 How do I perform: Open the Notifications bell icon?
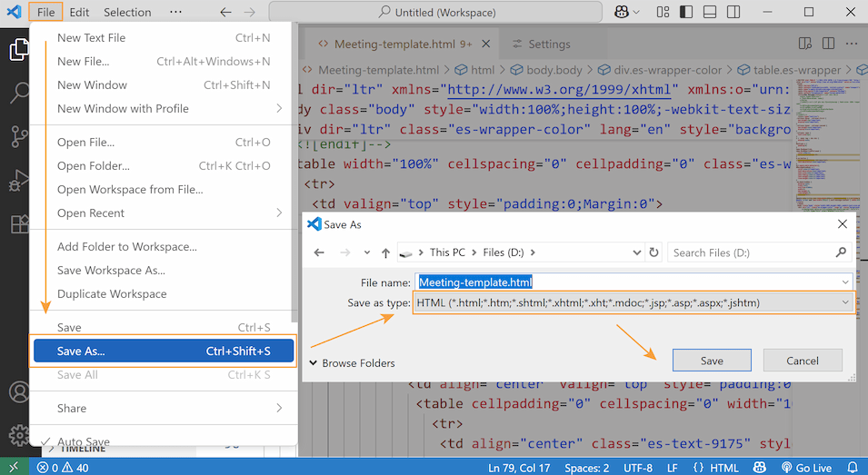point(853,468)
